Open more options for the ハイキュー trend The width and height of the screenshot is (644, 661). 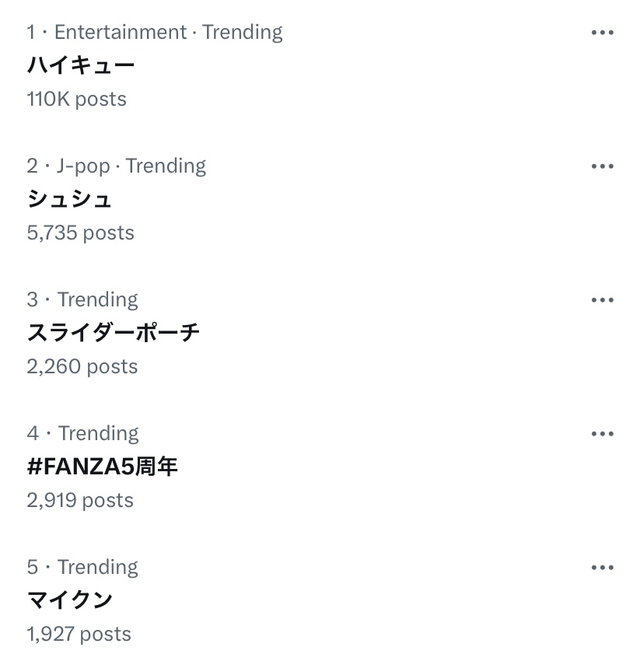(603, 33)
